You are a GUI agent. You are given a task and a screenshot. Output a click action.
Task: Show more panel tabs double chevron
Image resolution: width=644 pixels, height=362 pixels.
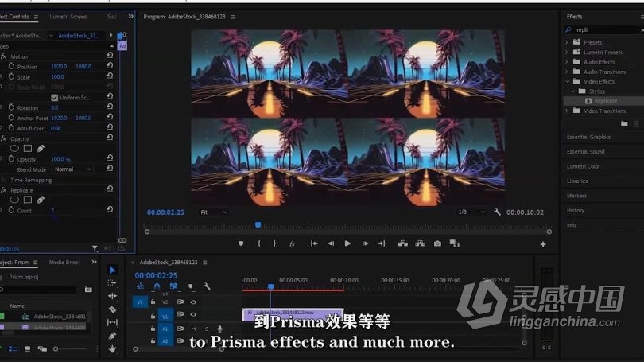pyautogui.click(x=130, y=17)
